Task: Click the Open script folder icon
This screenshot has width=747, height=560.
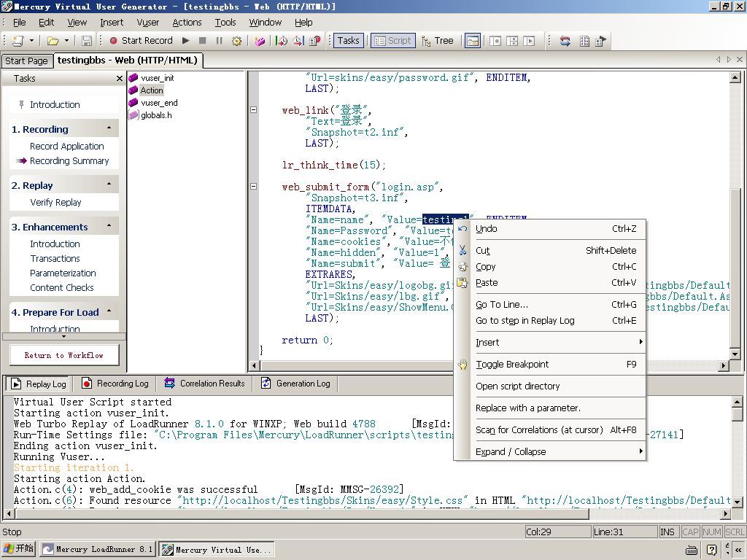Action: (53, 41)
